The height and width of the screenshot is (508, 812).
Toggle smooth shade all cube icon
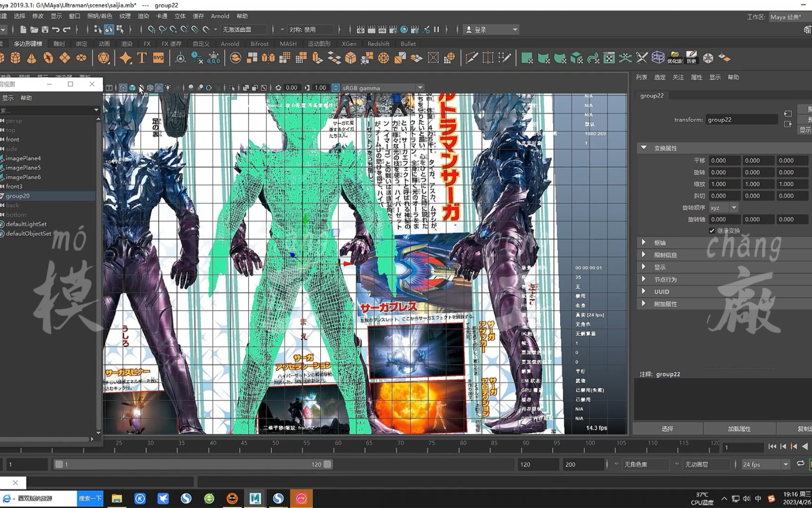[x=132, y=88]
